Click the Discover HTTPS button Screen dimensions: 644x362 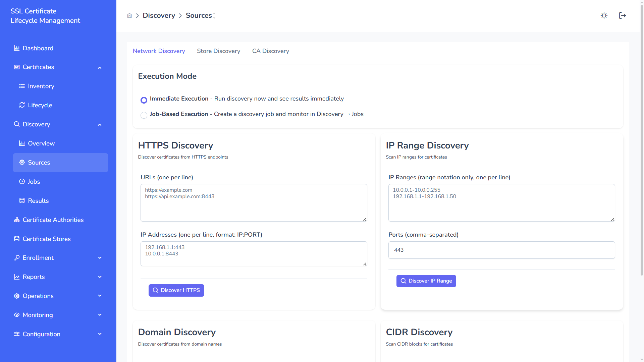click(x=176, y=290)
